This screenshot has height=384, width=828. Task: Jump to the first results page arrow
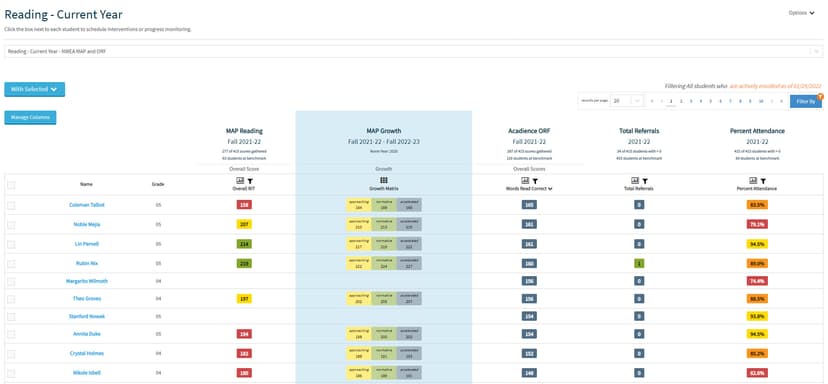pos(652,101)
